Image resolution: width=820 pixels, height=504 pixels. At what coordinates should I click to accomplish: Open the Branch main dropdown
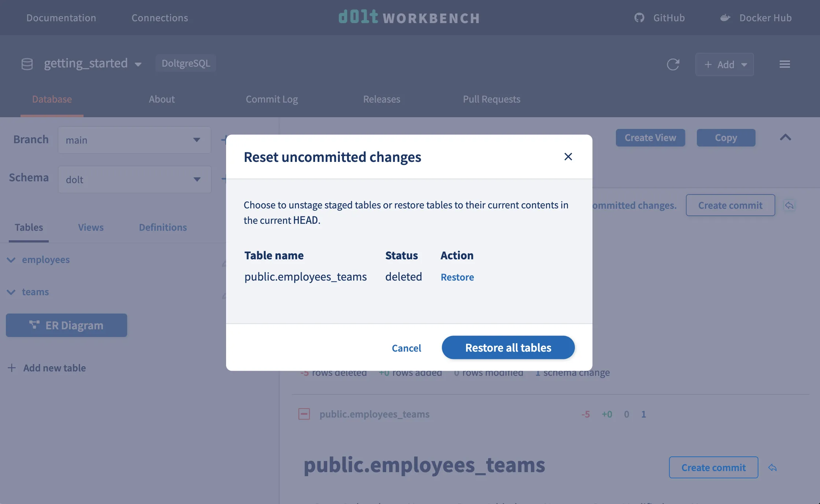click(x=134, y=140)
